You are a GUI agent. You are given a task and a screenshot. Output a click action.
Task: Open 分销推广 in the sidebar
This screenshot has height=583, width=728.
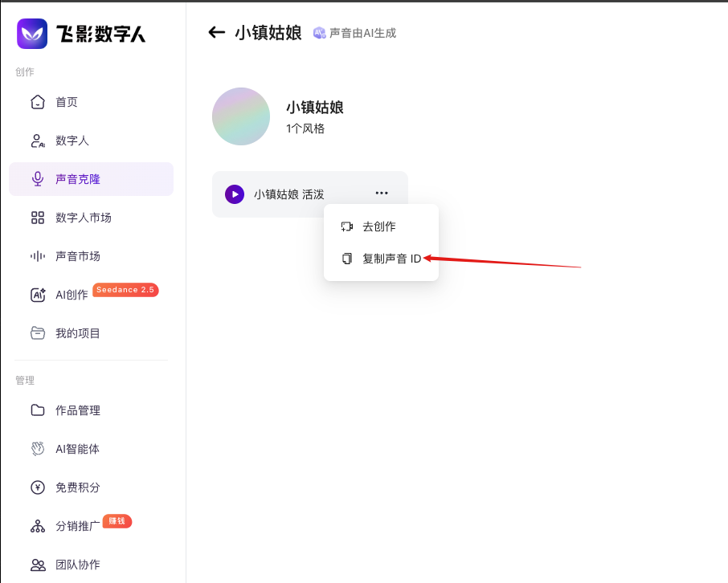91,526
